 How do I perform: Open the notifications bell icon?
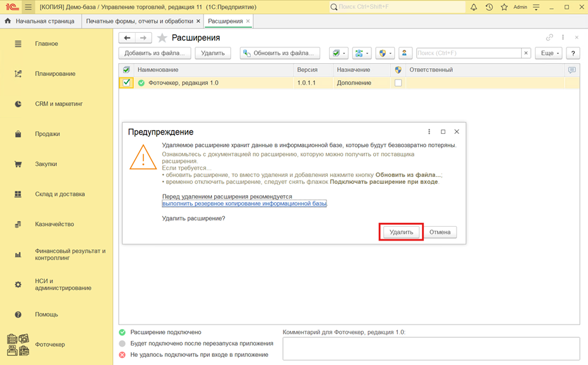pyautogui.click(x=474, y=7)
